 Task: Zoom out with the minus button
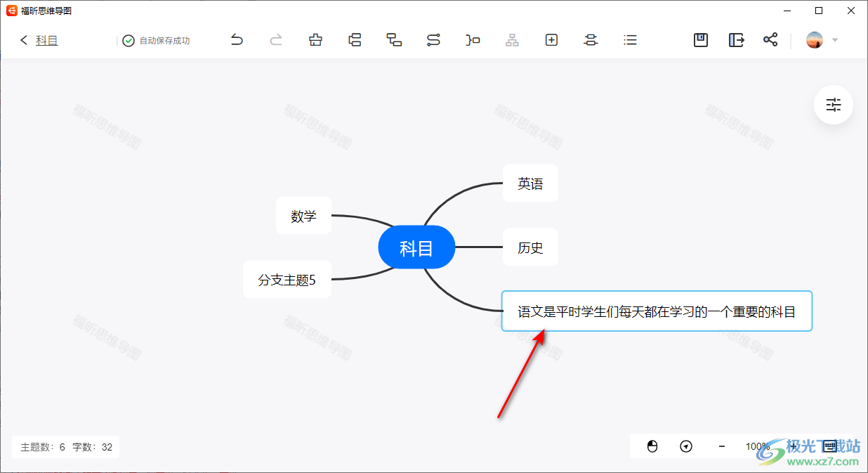(x=722, y=446)
